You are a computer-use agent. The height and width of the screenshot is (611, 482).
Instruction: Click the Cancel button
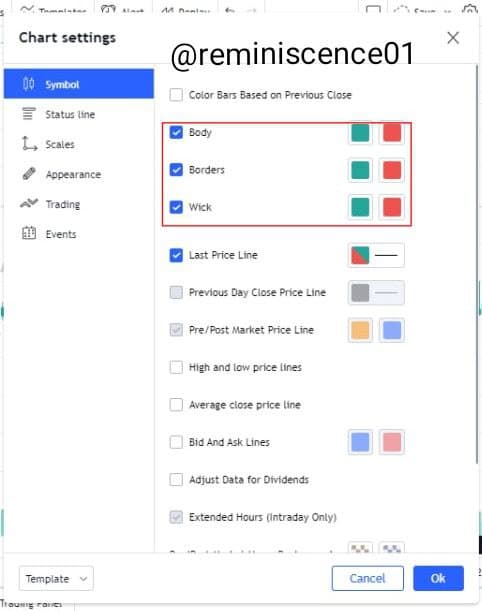click(x=367, y=578)
